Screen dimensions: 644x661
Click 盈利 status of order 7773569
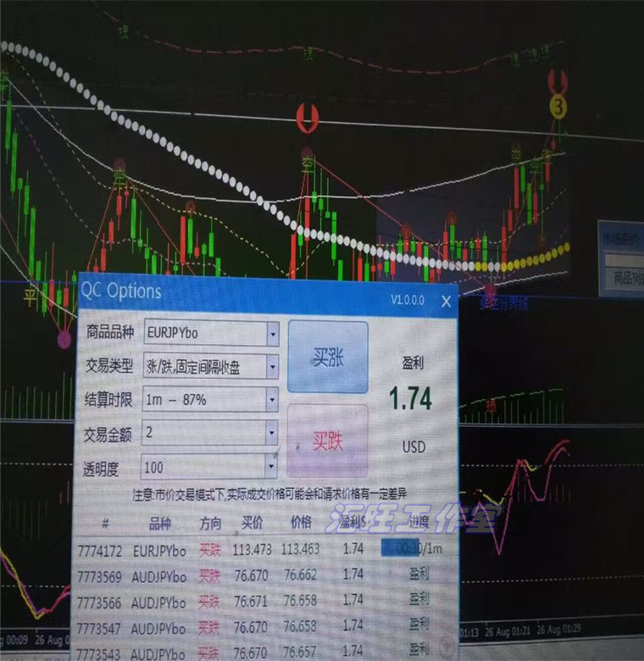coord(419,574)
